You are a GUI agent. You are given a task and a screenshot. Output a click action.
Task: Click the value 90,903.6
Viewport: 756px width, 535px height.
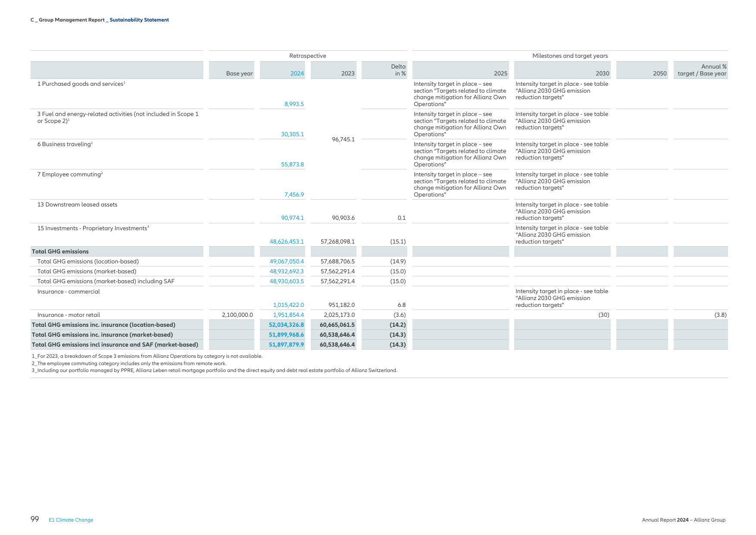[x=343, y=218]
